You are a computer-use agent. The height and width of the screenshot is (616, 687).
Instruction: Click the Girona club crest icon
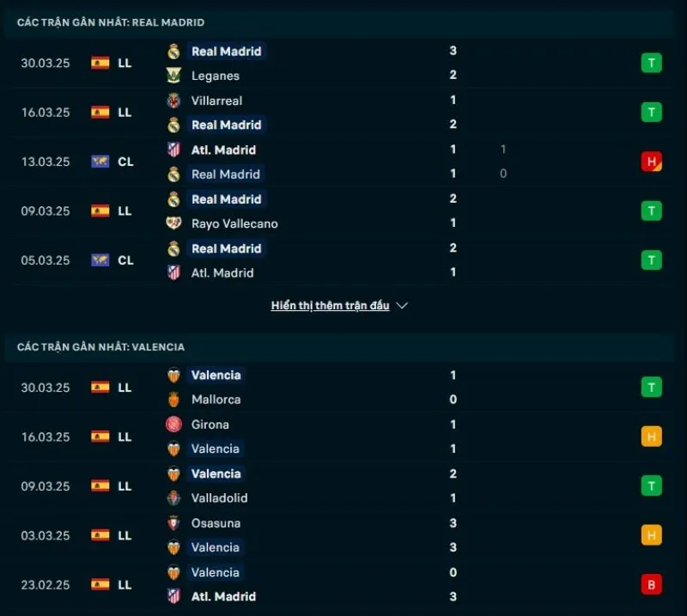point(173,424)
